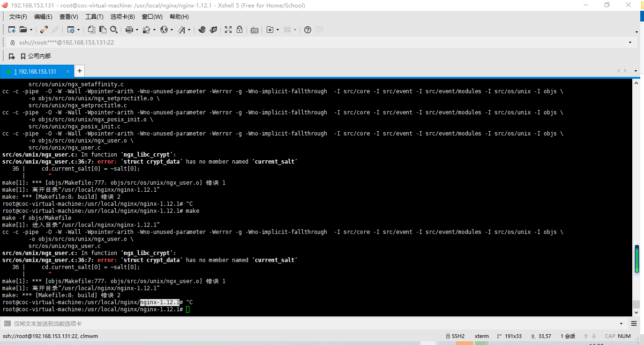This screenshot has width=644, height=345.
Task: Open the session Properties gear icon
Action: [71, 30]
